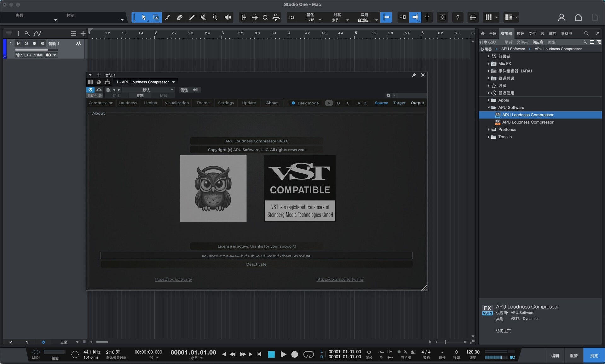Open the Help question mark
The height and width of the screenshot is (364, 605).
(x=458, y=17)
